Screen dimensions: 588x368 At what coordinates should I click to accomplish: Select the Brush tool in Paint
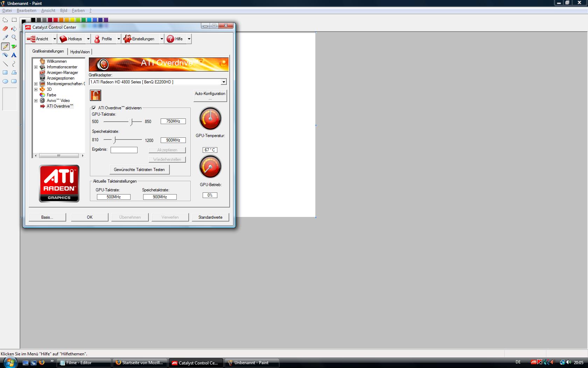(14, 46)
